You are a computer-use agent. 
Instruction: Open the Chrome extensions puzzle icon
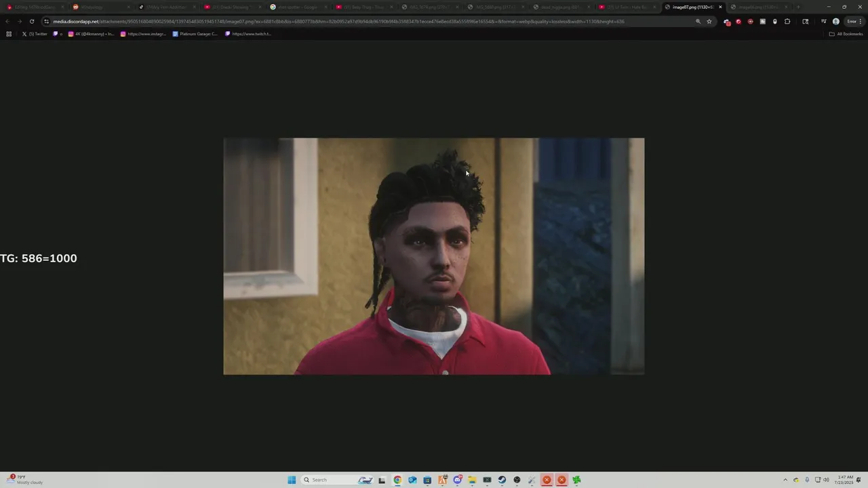(x=787, y=21)
